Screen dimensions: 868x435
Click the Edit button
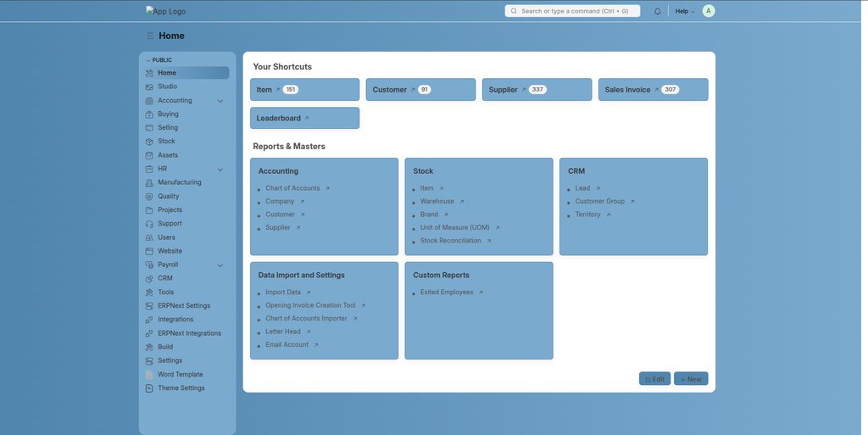point(655,379)
